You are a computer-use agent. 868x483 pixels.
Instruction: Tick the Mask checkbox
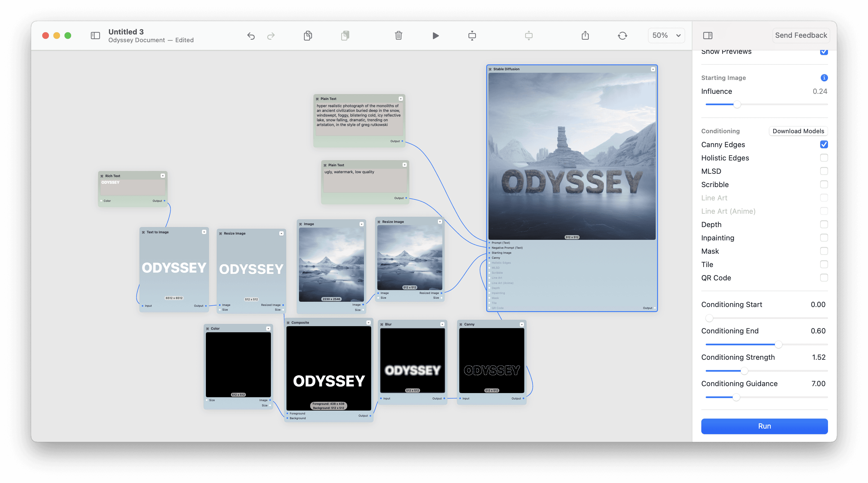click(x=824, y=251)
